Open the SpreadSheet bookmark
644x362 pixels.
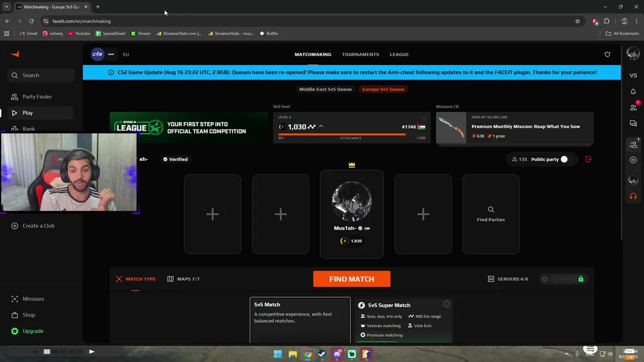pyautogui.click(x=110, y=34)
